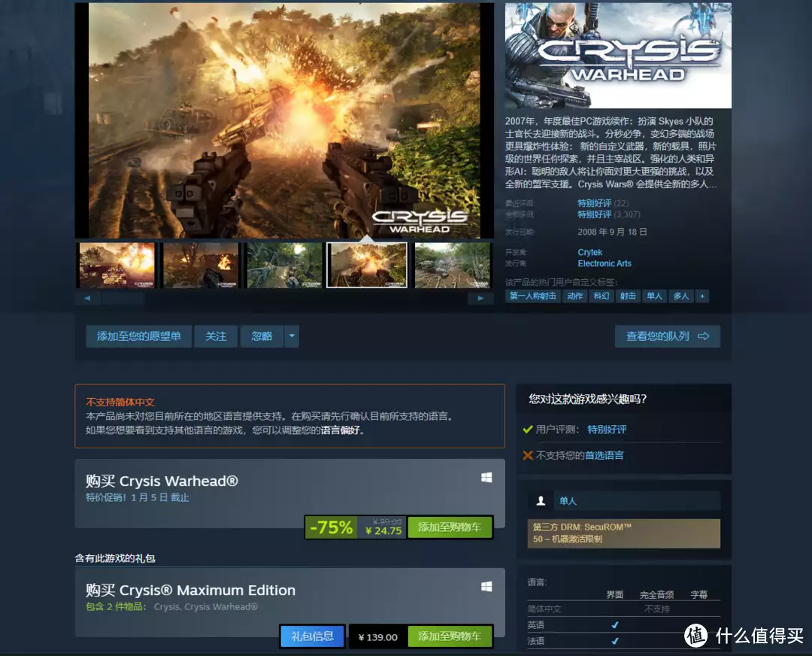Select third jungle screenshot thumbnail
Screen dimensions: 812x656
(284, 266)
